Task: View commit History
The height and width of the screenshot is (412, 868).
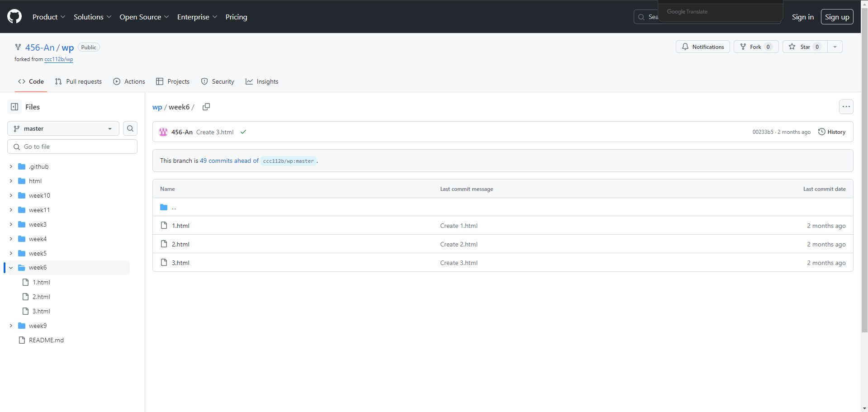Action: click(x=832, y=132)
